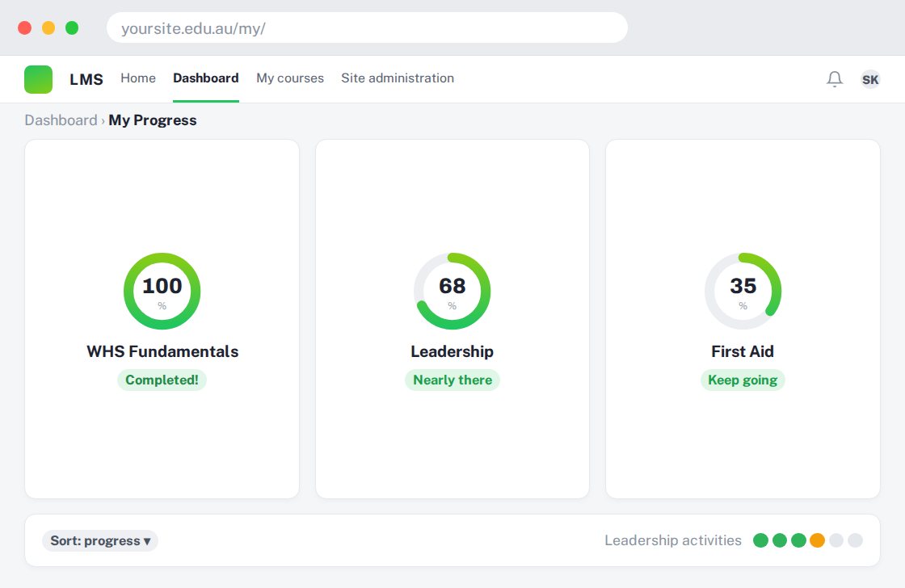Click the LMS brand name text
This screenshot has height=588, width=905.
86,79
